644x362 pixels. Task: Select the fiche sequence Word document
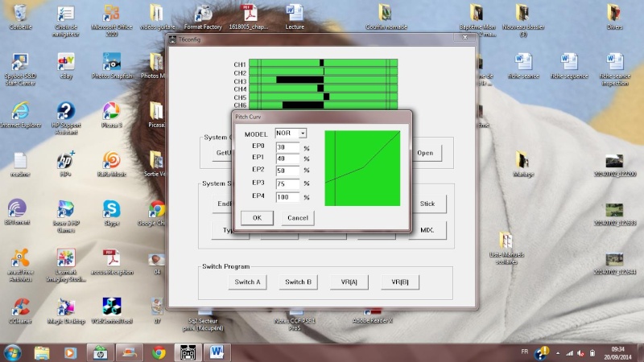[569, 66]
